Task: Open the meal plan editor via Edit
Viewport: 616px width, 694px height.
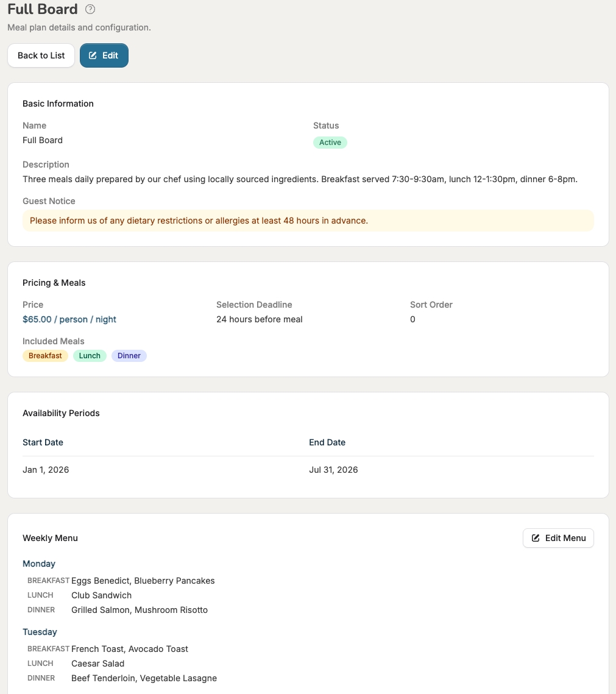Action: click(x=104, y=55)
